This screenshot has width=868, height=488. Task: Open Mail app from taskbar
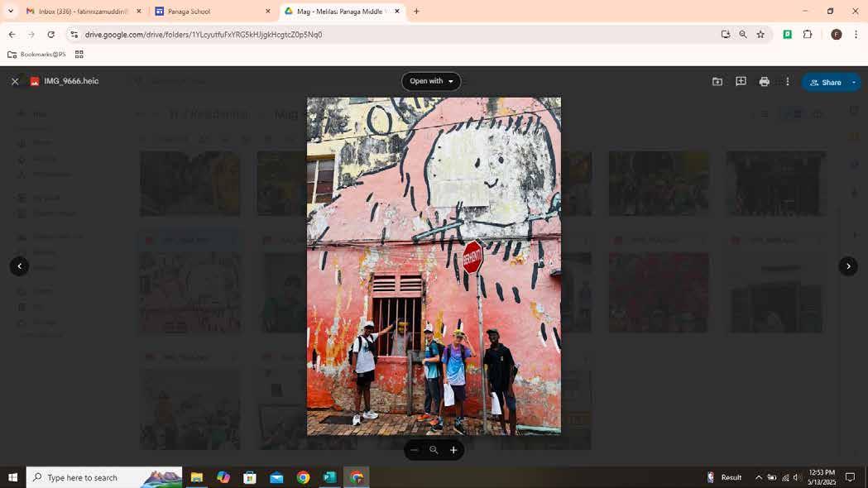pyautogui.click(x=276, y=477)
